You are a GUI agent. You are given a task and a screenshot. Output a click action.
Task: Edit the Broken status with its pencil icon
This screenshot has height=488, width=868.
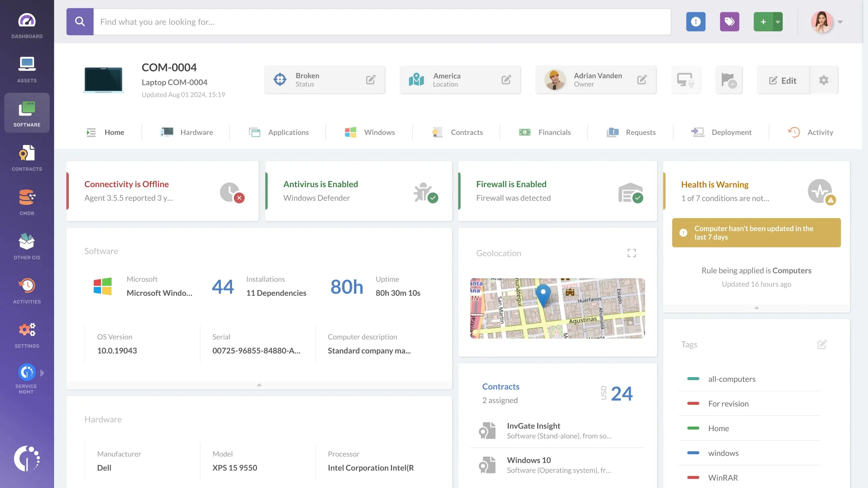(x=371, y=79)
